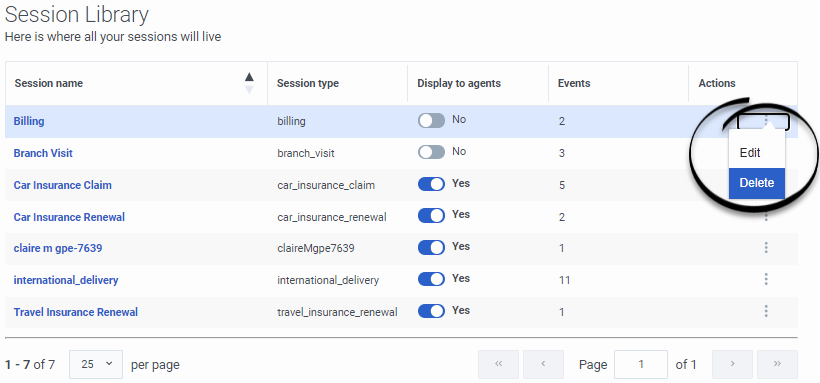Go to the next page arrow
Viewport: 820px width, 383px height.
[x=733, y=364]
